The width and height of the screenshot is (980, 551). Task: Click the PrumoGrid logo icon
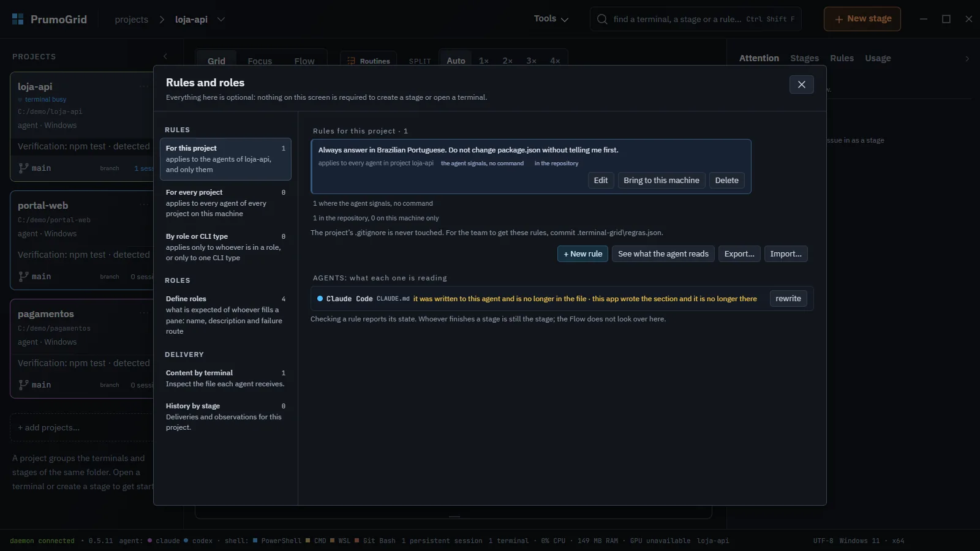(x=18, y=19)
